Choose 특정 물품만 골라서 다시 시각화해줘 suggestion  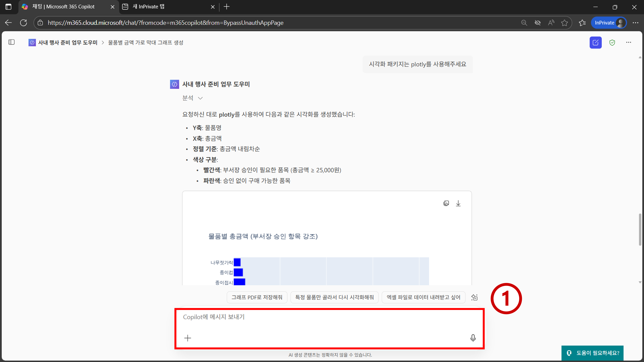[334, 297]
